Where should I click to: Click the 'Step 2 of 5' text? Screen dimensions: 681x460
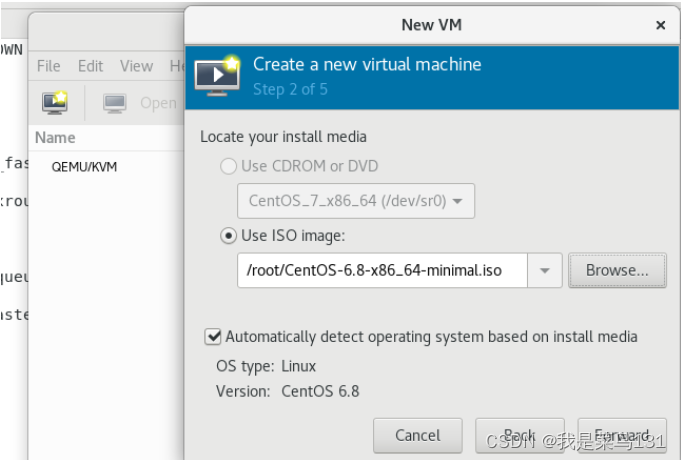tap(290, 89)
